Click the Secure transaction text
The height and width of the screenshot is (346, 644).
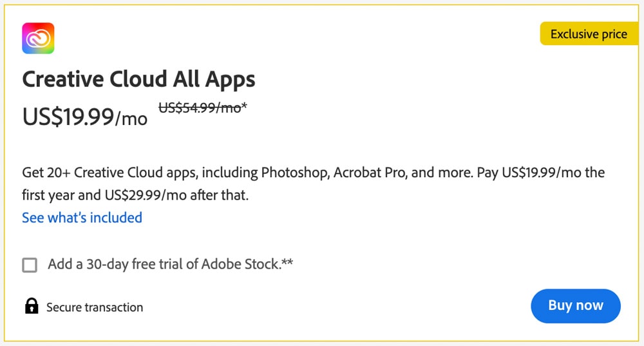[x=95, y=307]
